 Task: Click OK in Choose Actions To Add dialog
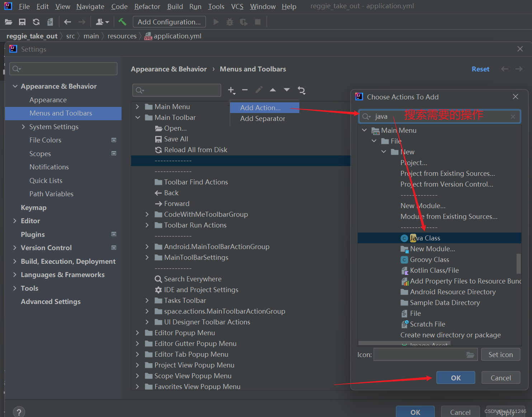pyautogui.click(x=456, y=378)
